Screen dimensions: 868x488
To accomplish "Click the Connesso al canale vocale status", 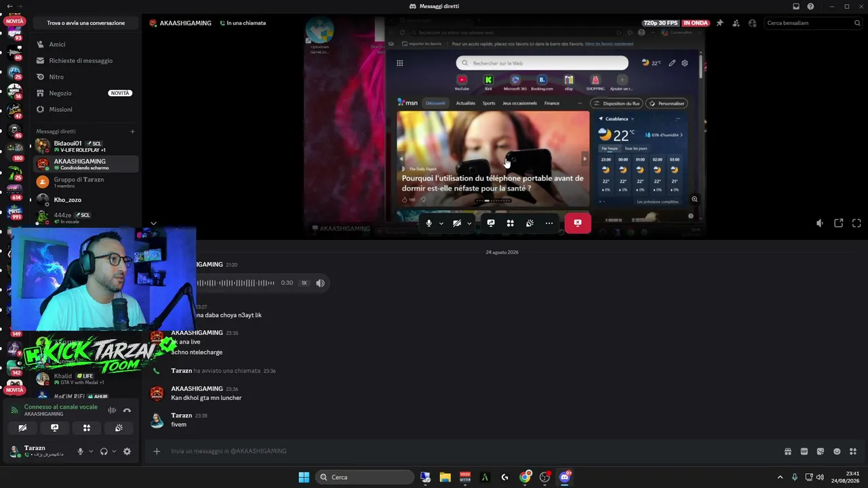I will coord(61,407).
